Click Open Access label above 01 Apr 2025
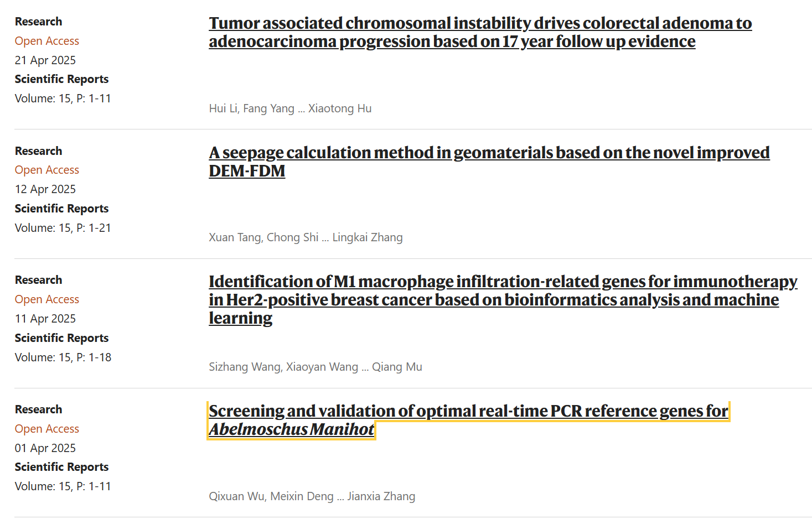This screenshot has width=812, height=519. click(x=47, y=429)
